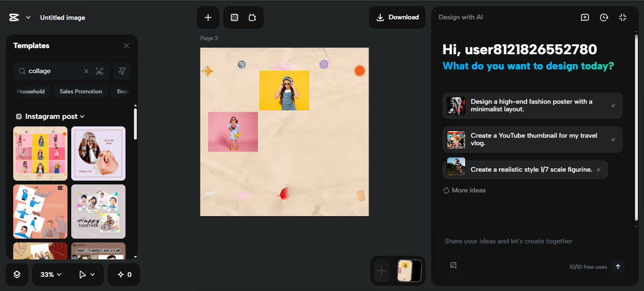Viewport: 644px width, 291px height.
Task: Click the 10/10 free uses text
Action: [588, 267]
